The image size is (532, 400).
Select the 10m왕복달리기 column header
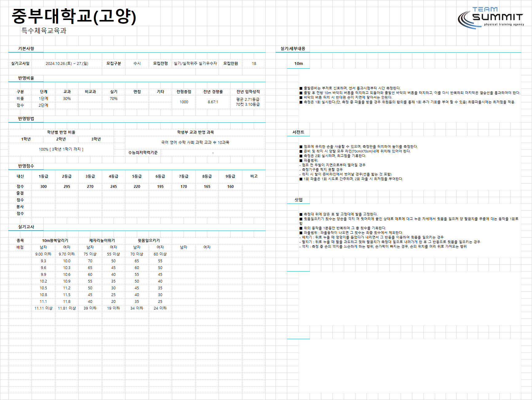tap(55, 240)
